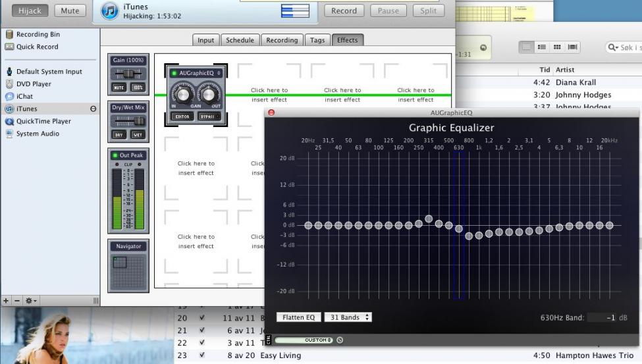This screenshot has width=642, height=364.
Task: Toggle the AUGraphicEQ Bypass button
Action: pyautogui.click(x=209, y=117)
